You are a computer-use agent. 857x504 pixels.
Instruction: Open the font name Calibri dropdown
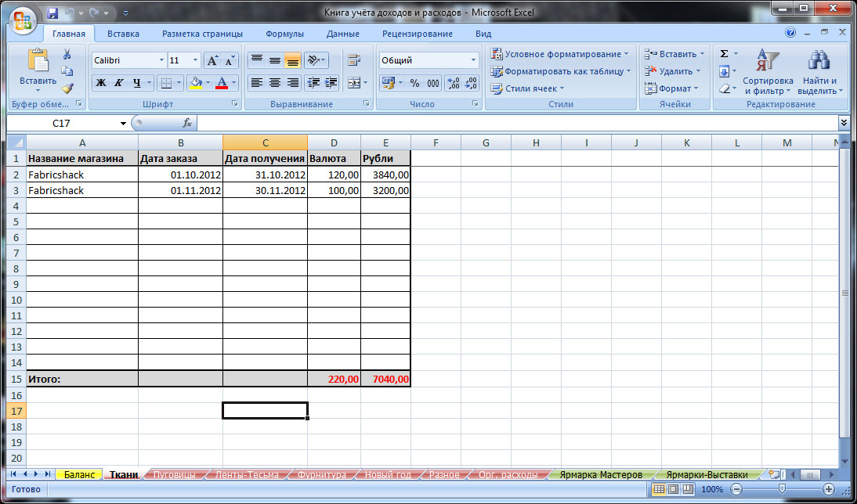[161, 60]
